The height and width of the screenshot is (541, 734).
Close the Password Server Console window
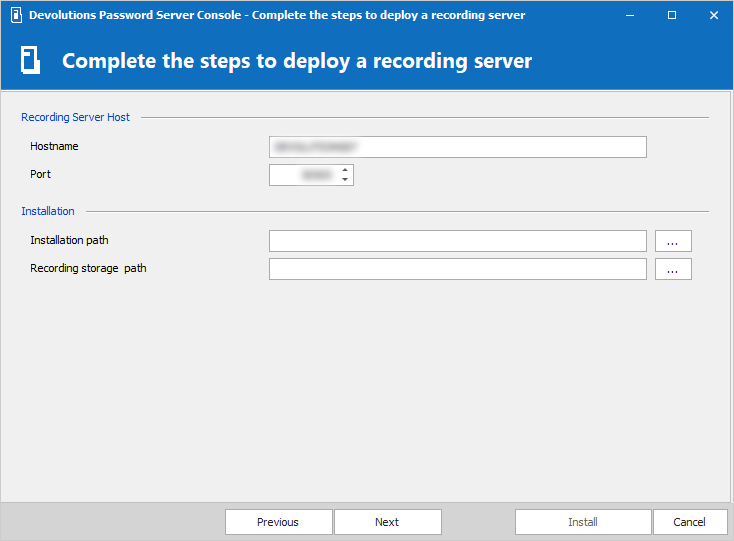point(713,16)
